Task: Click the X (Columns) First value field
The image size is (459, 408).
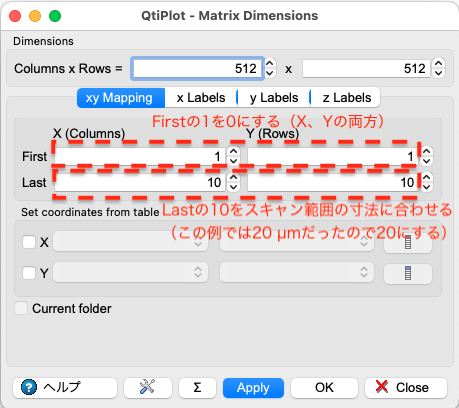Action: point(140,156)
